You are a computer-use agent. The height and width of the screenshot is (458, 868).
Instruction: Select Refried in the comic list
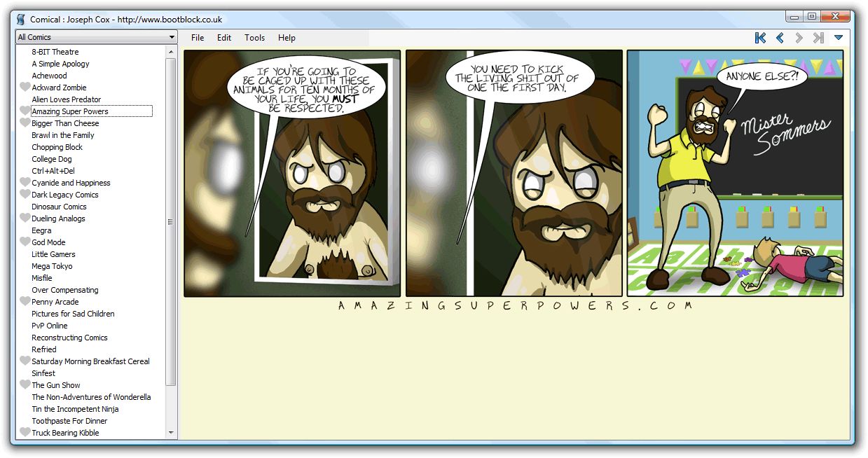point(43,349)
